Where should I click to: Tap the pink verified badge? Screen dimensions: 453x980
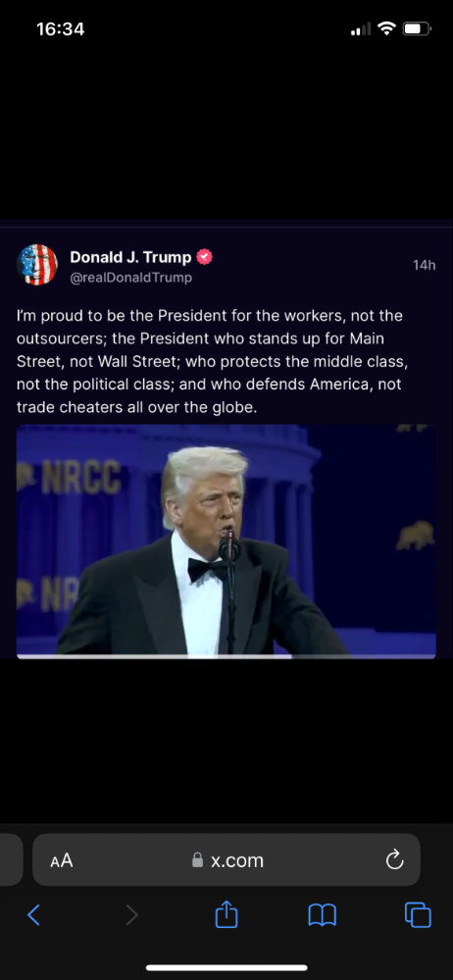coord(204,257)
